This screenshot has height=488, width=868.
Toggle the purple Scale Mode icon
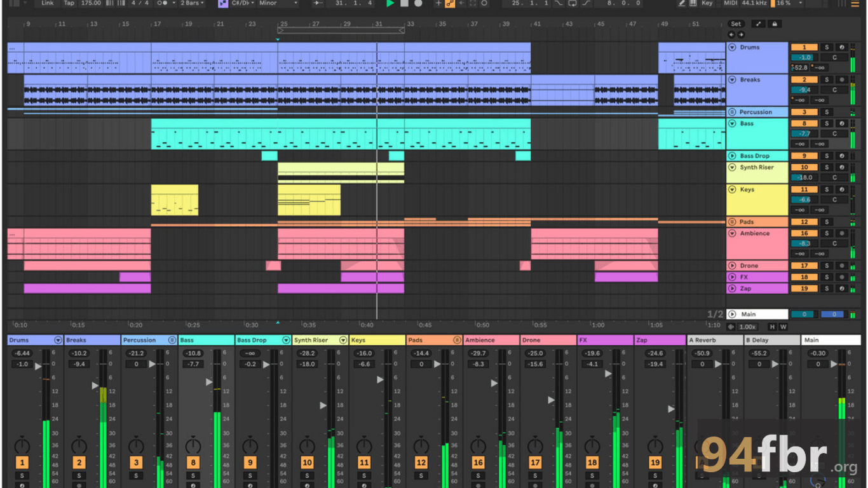pyautogui.click(x=223, y=3)
